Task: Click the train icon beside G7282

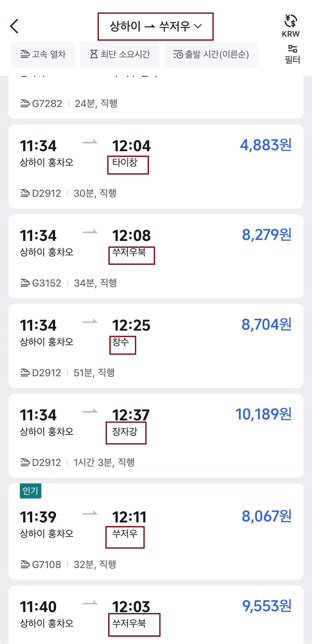Action: click(25, 103)
